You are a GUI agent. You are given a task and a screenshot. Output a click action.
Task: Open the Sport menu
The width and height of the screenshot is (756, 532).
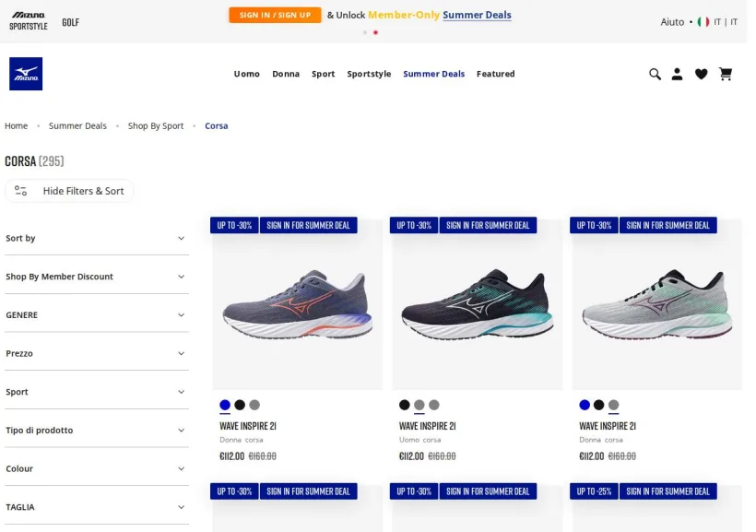323,74
